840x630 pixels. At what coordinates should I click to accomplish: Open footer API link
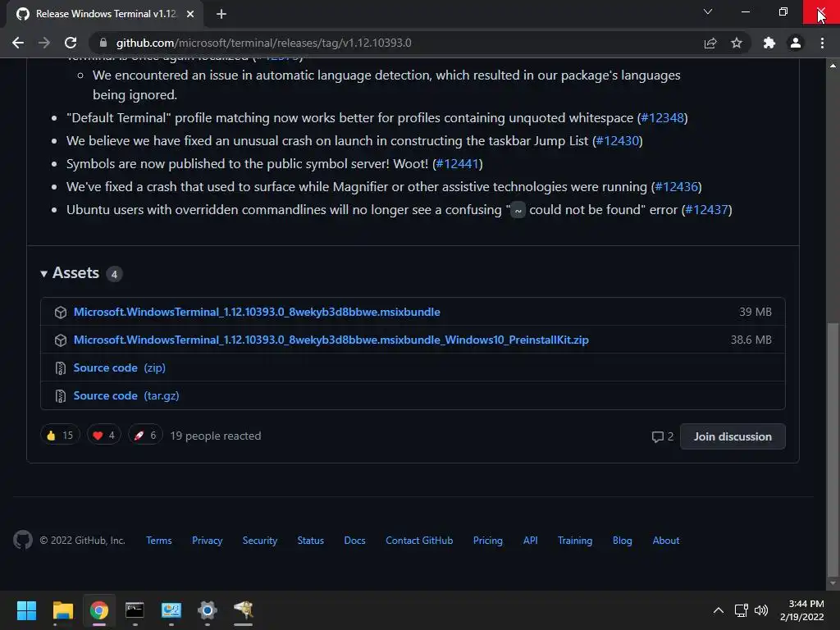point(531,541)
